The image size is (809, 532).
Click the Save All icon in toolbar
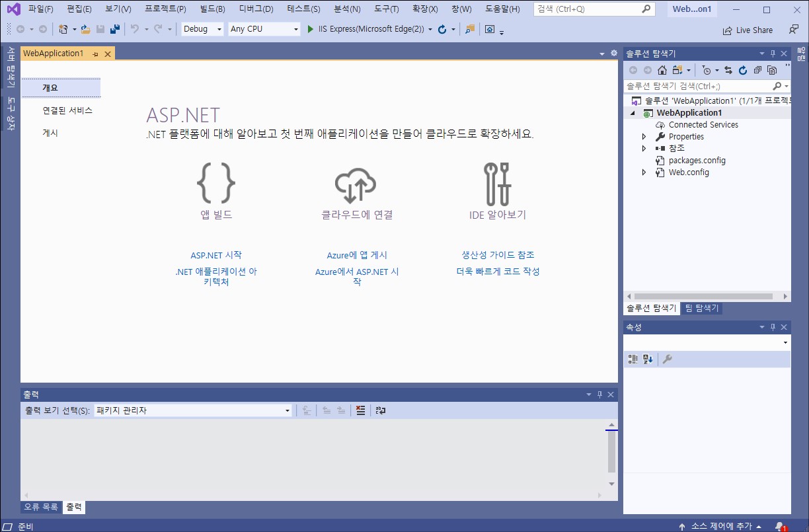point(114,29)
